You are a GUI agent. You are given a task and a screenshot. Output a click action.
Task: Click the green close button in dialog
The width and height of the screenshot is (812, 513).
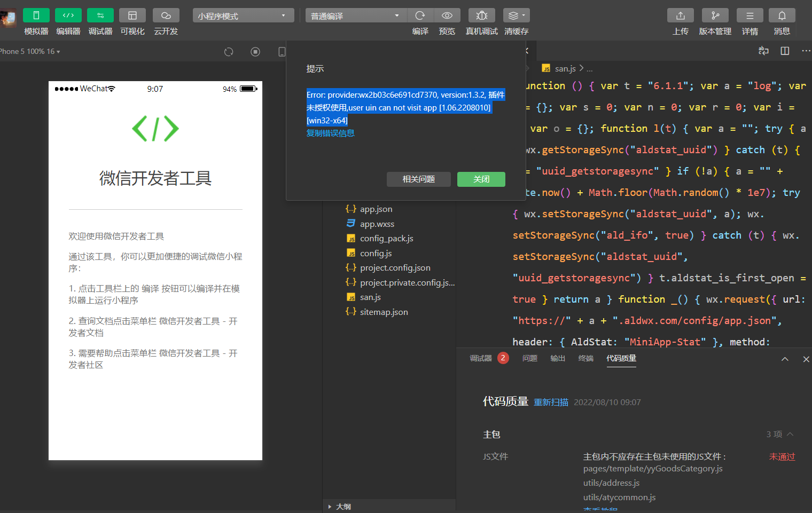tap(481, 179)
